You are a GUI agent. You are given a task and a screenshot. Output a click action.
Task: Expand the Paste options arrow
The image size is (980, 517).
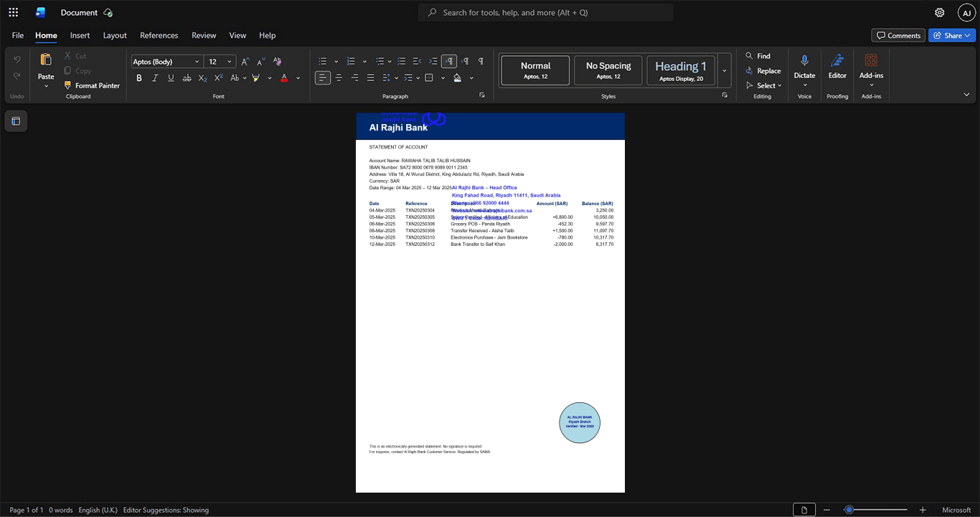click(46, 86)
